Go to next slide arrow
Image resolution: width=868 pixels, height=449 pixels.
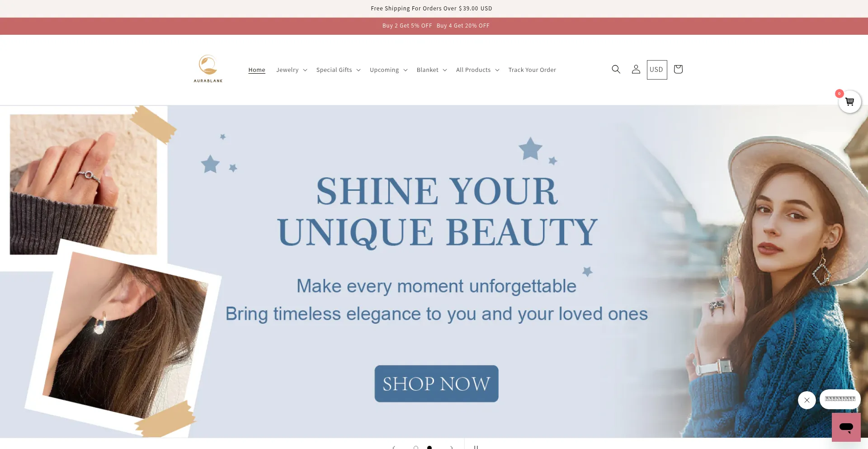(x=451, y=447)
